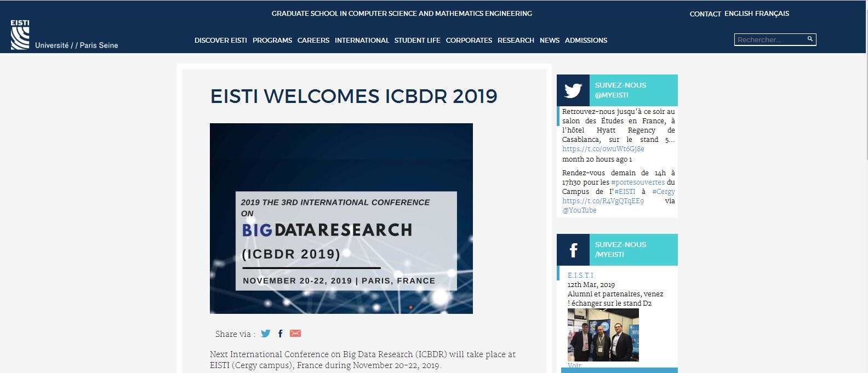Open the @YouTube mention link
868x373 pixels.
tap(579, 210)
